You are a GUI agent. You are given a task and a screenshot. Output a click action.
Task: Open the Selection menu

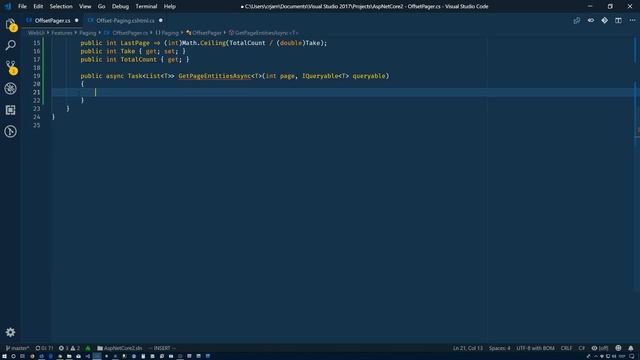pyautogui.click(x=61, y=7)
